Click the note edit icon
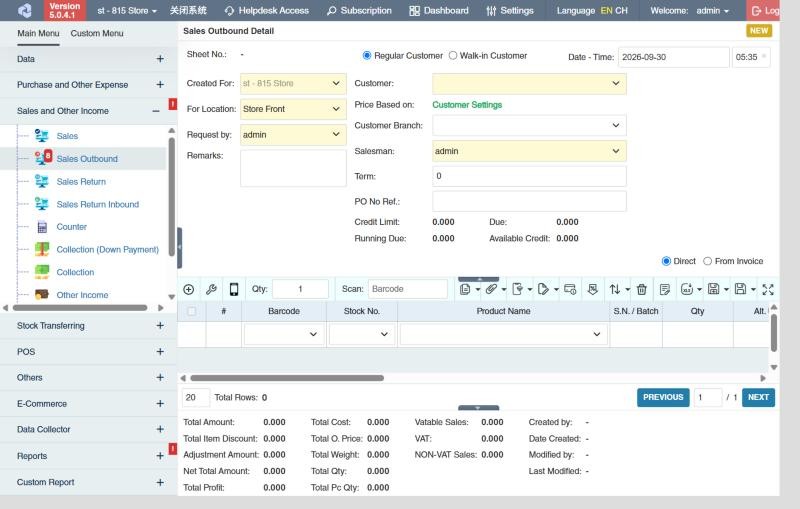The height and width of the screenshot is (509, 800). tap(664, 289)
